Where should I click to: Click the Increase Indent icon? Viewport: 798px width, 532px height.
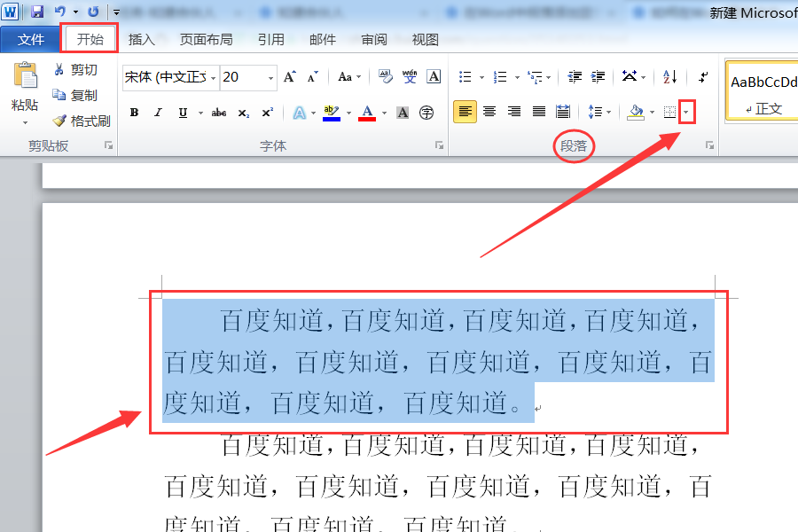coord(598,77)
